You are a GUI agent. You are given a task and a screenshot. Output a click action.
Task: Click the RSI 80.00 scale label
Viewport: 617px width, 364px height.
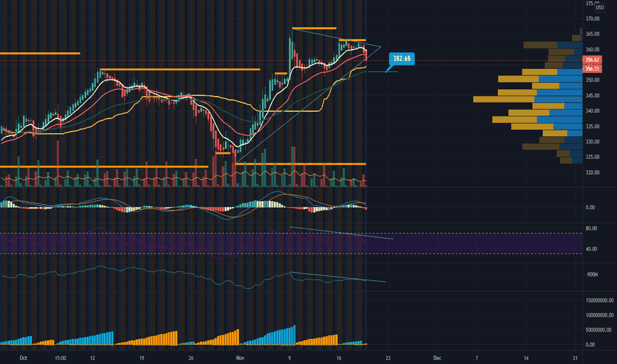pos(591,228)
